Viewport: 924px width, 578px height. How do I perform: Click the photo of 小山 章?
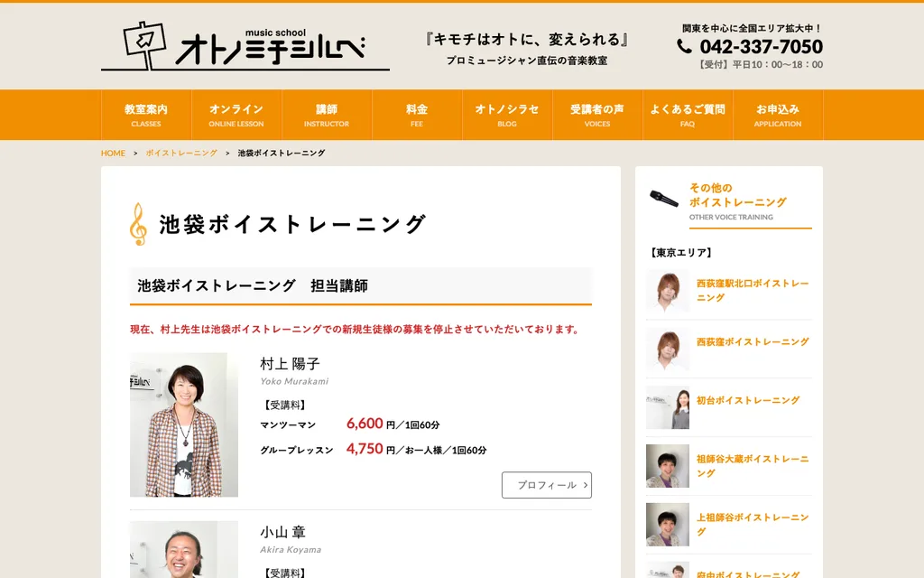(x=184, y=549)
